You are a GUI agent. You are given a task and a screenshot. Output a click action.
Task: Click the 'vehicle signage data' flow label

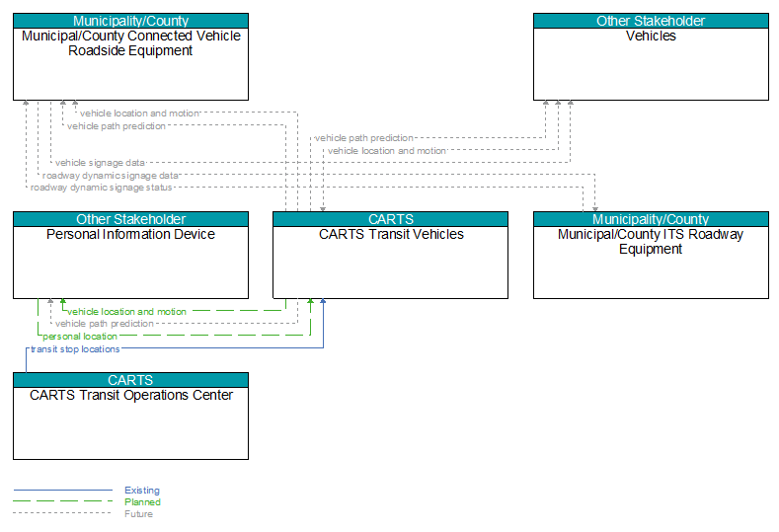coord(100,163)
